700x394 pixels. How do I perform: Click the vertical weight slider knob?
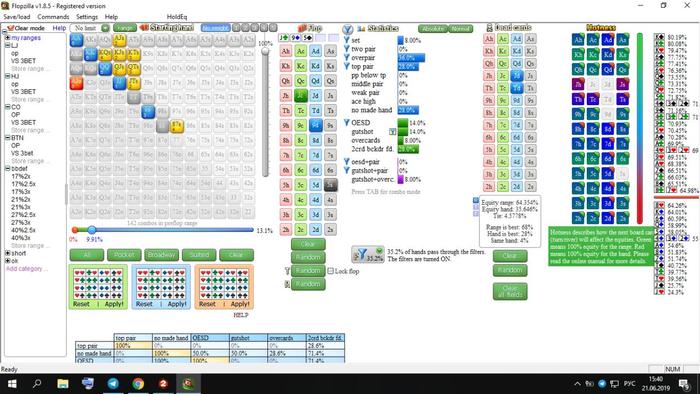265,51
